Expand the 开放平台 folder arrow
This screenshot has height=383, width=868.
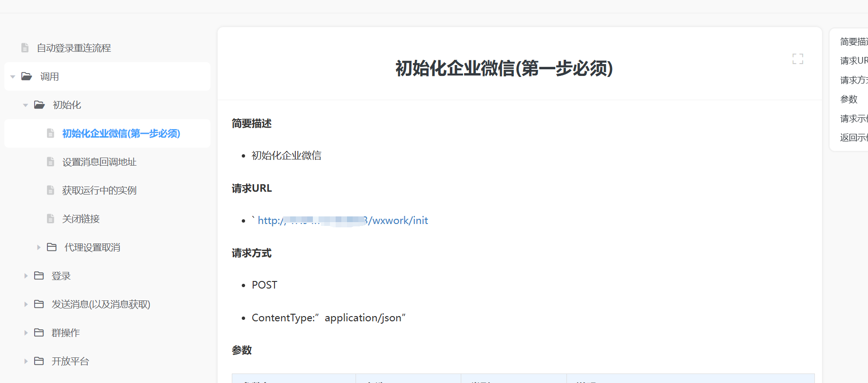pos(26,361)
